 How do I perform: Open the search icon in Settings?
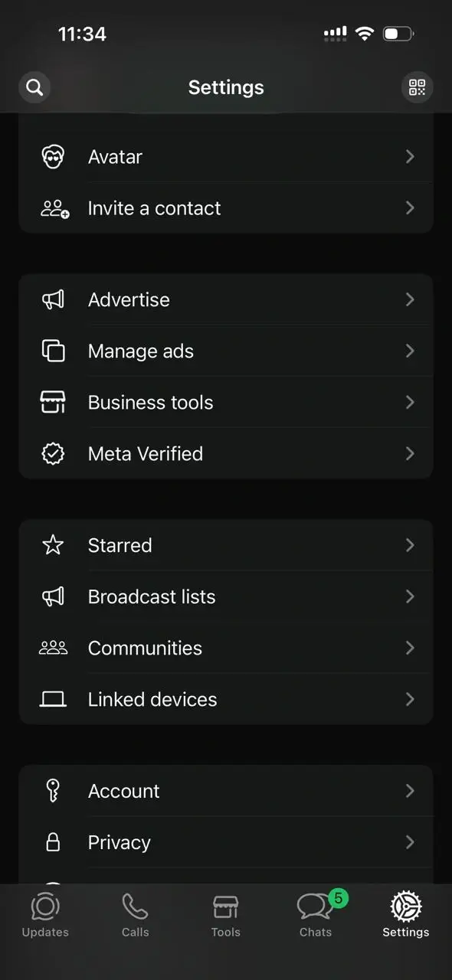click(x=34, y=87)
